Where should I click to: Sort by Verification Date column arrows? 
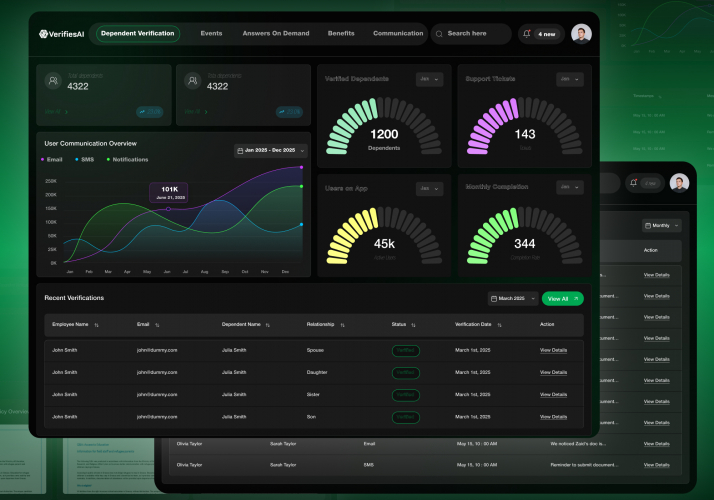coord(500,325)
